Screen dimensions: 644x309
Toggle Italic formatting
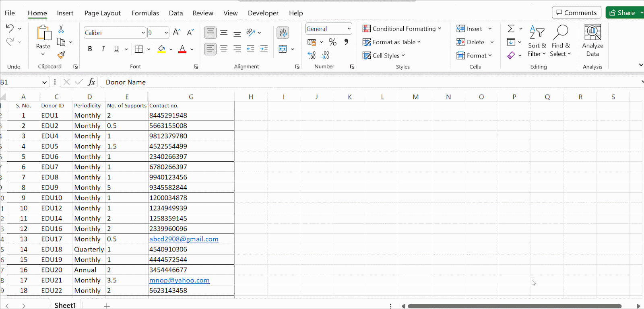pyautogui.click(x=103, y=49)
